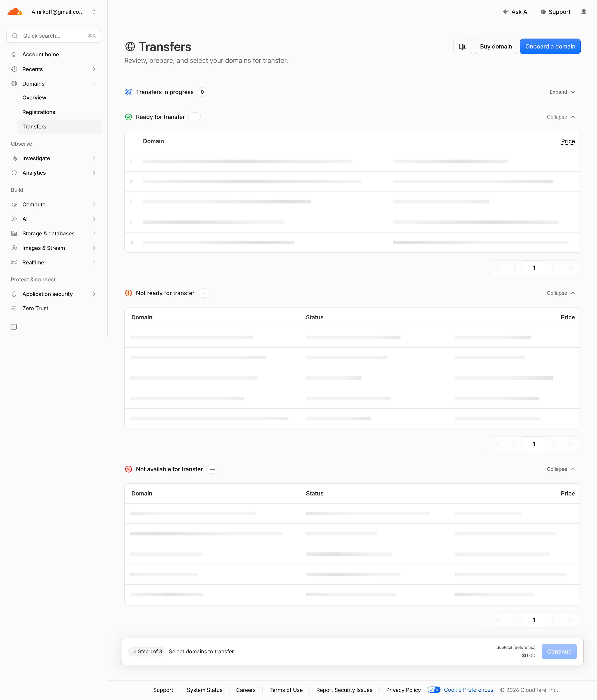Viewport: 597px width, 700px height.
Task: Click the Storage & databases icon
Action: click(14, 234)
